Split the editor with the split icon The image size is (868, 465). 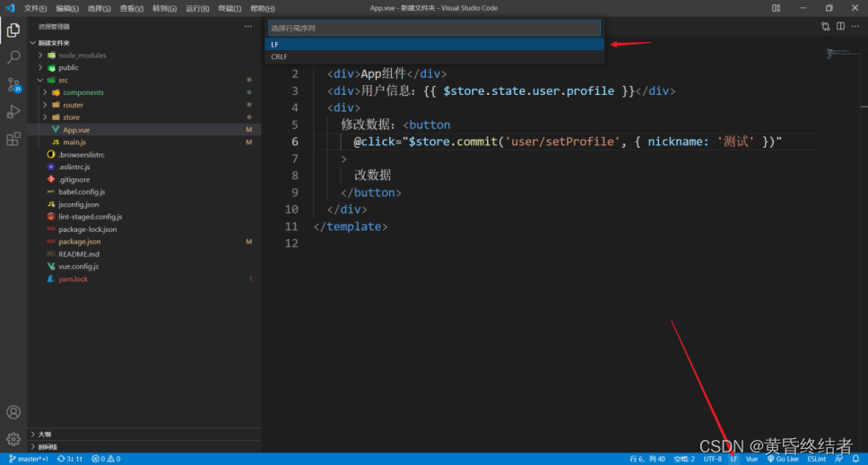click(840, 27)
